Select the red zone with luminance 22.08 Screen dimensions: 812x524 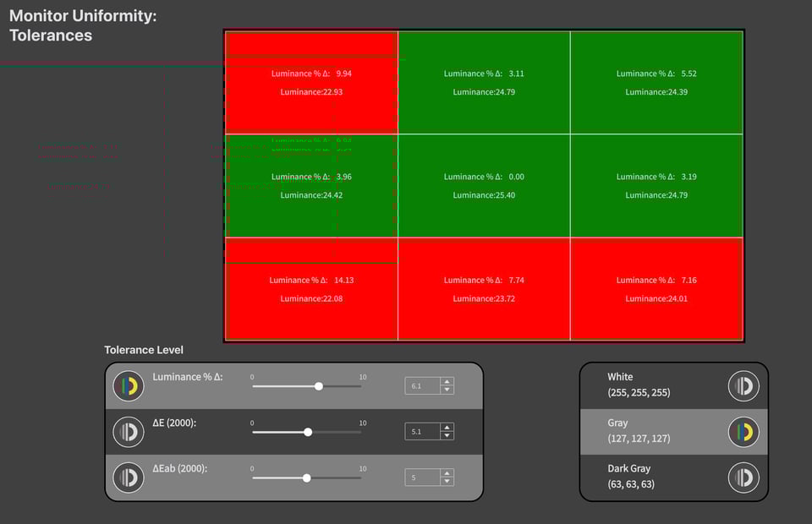(311, 289)
